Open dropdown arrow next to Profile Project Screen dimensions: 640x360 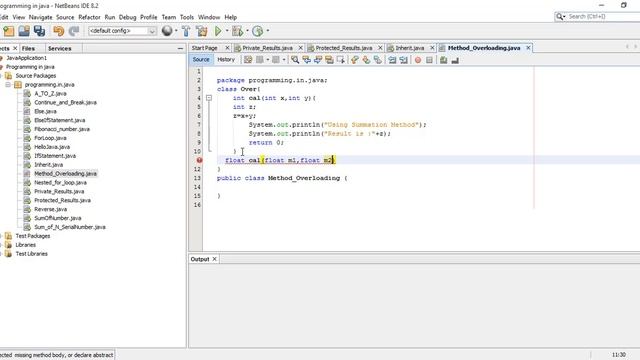coord(268,31)
